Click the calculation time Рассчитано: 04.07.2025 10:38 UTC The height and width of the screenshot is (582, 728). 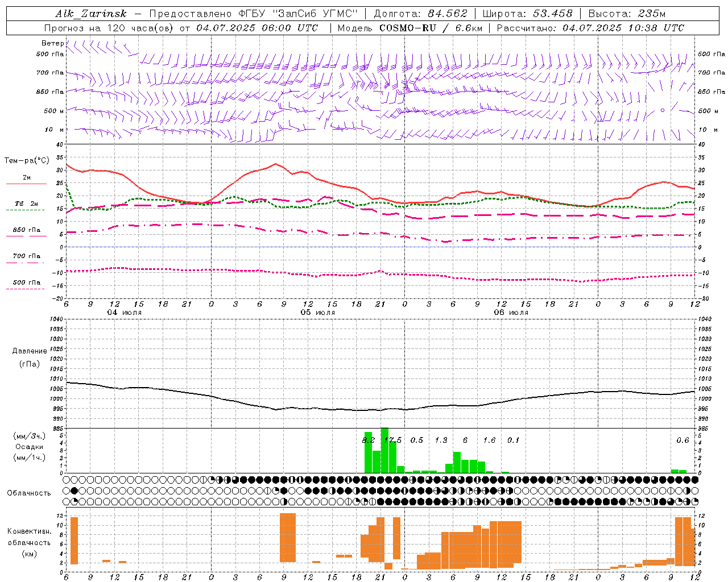[590, 28]
